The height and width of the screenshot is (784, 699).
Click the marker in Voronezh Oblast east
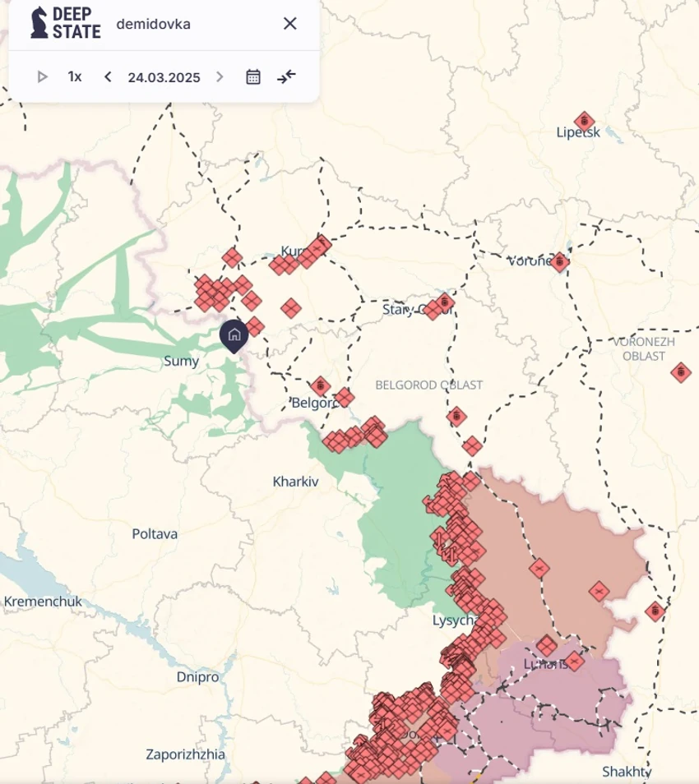coord(680,372)
